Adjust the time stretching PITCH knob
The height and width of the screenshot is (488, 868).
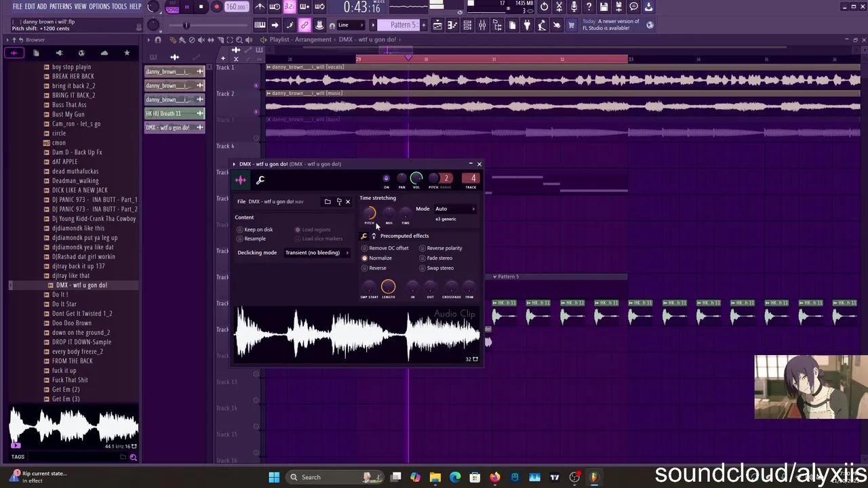370,213
